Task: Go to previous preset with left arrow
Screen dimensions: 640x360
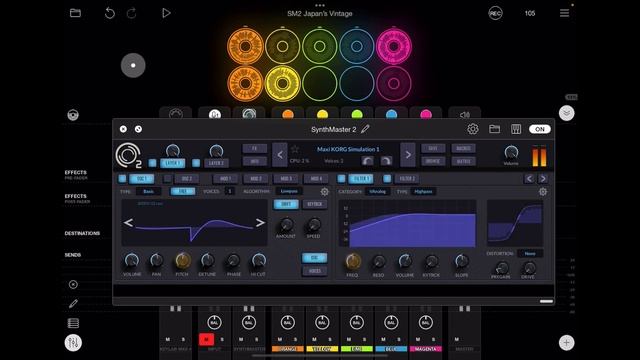Action: point(280,155)
